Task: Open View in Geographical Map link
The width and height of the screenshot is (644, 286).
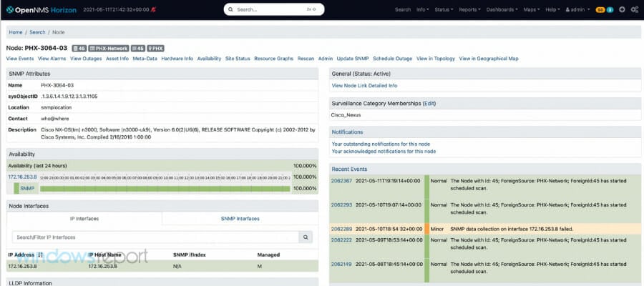Action: coord(489,59)
